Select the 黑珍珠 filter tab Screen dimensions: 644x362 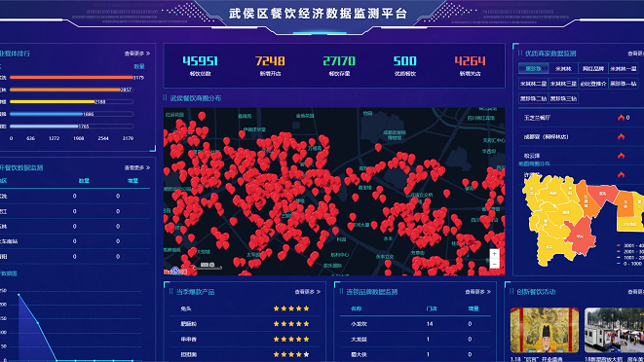click(x=533, y=68)
